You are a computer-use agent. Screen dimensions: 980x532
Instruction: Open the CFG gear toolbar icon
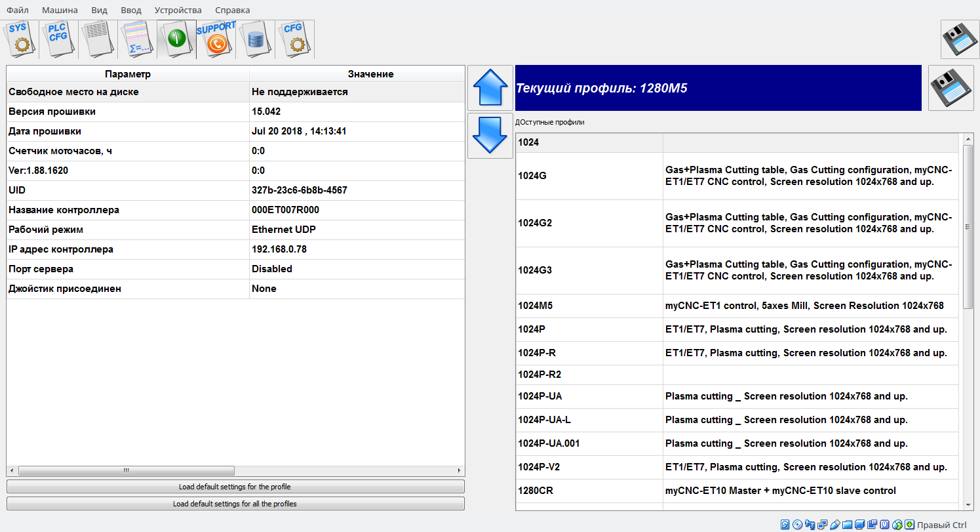click(x=294, y=39)
